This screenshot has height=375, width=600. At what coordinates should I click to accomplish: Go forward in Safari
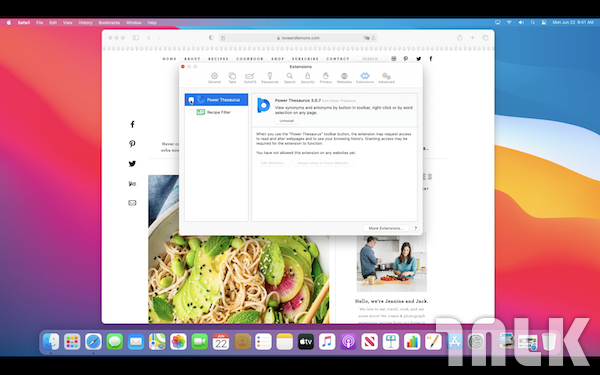pos(159,38)
